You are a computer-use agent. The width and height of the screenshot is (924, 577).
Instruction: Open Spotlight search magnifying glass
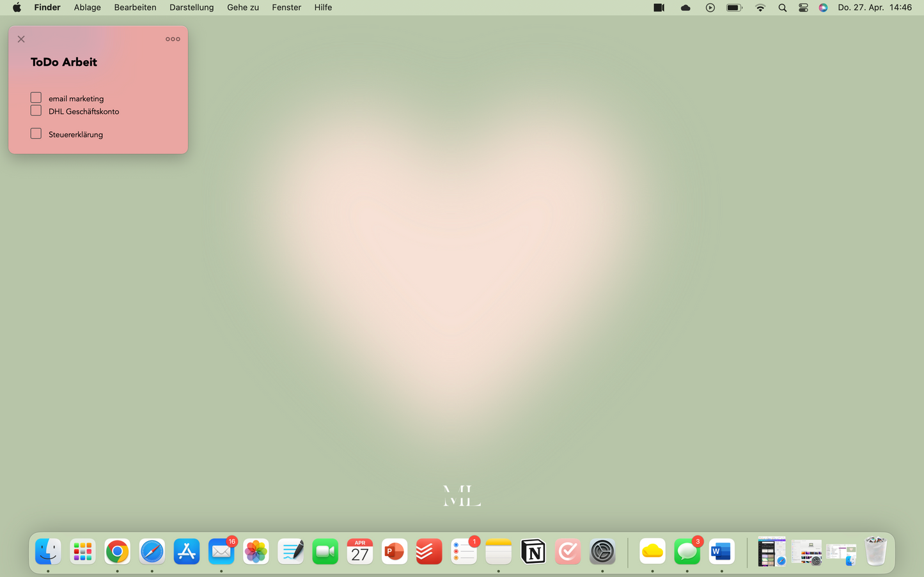coord(782,8)
